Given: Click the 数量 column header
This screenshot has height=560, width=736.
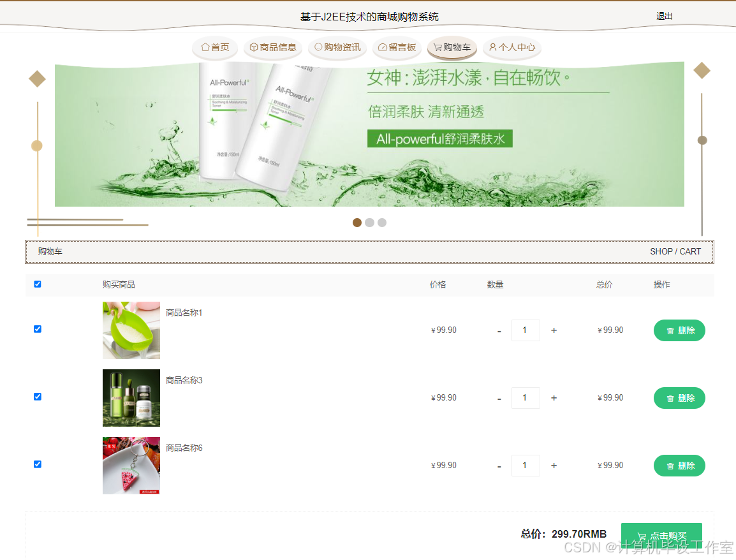Looking at the screenshot, I should tap(495, 284).
